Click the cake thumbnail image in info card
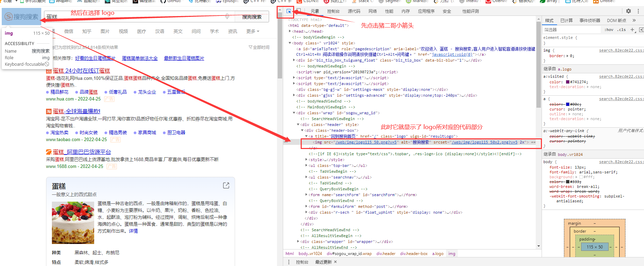 [73, 222]
